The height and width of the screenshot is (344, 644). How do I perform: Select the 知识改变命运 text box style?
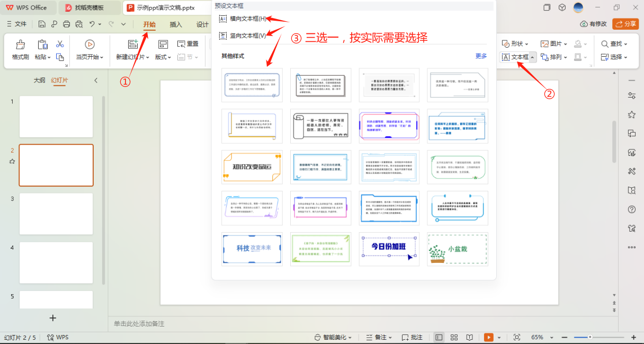[x=252, y=167]
